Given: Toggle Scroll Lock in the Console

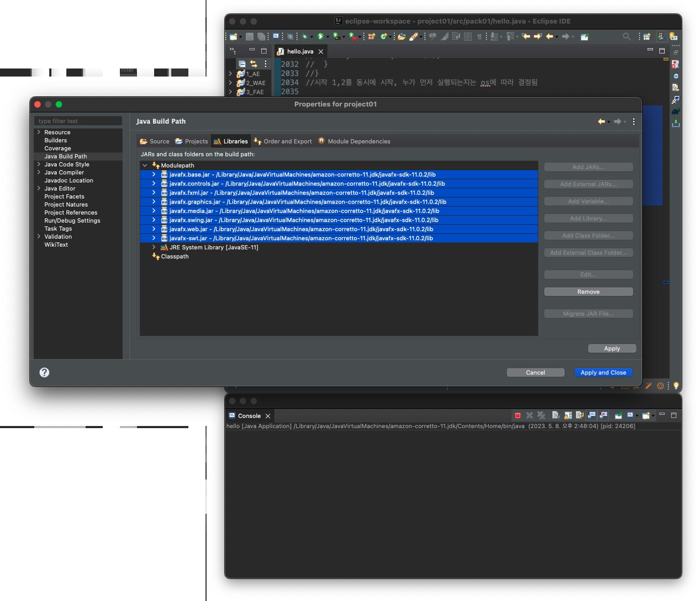Looking at the screenshot, I should (x=567, y=415).
